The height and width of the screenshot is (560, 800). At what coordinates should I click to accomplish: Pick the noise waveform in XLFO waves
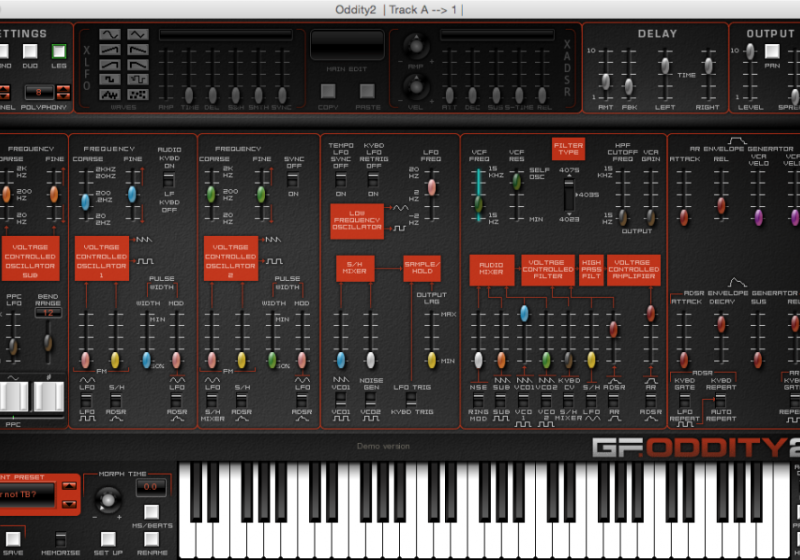111,94
